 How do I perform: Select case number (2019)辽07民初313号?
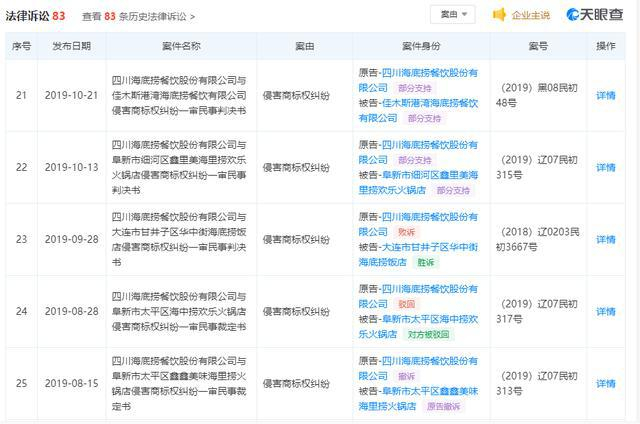tap(537, 384)
